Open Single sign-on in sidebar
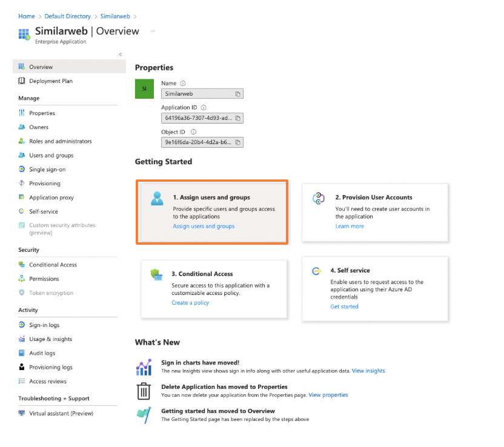Viewport: 504px width, 447px height. click(x=47, y=170)
